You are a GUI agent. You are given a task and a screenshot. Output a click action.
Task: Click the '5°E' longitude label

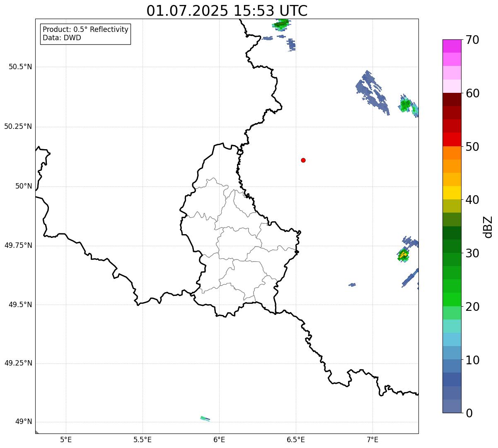click(66, 439)
